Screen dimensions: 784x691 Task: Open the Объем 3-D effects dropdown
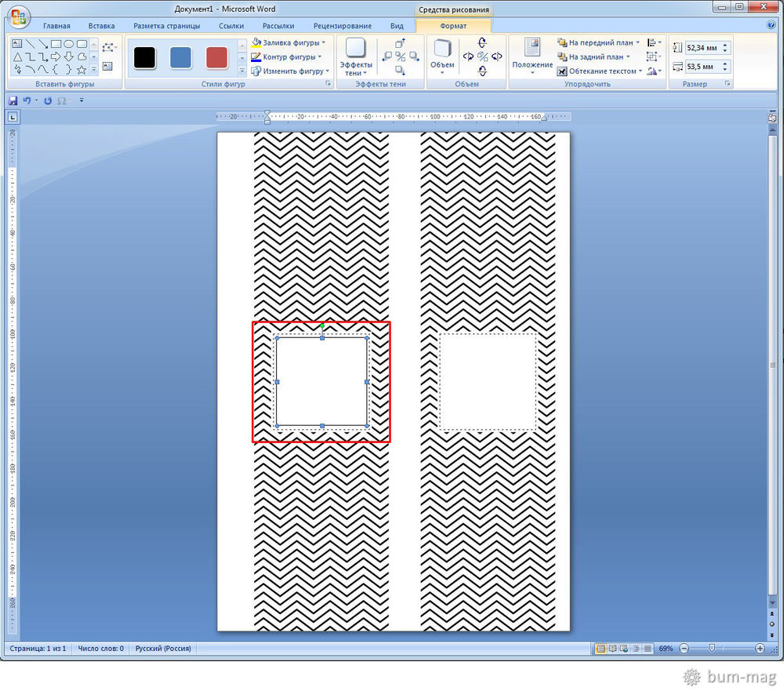442,56
